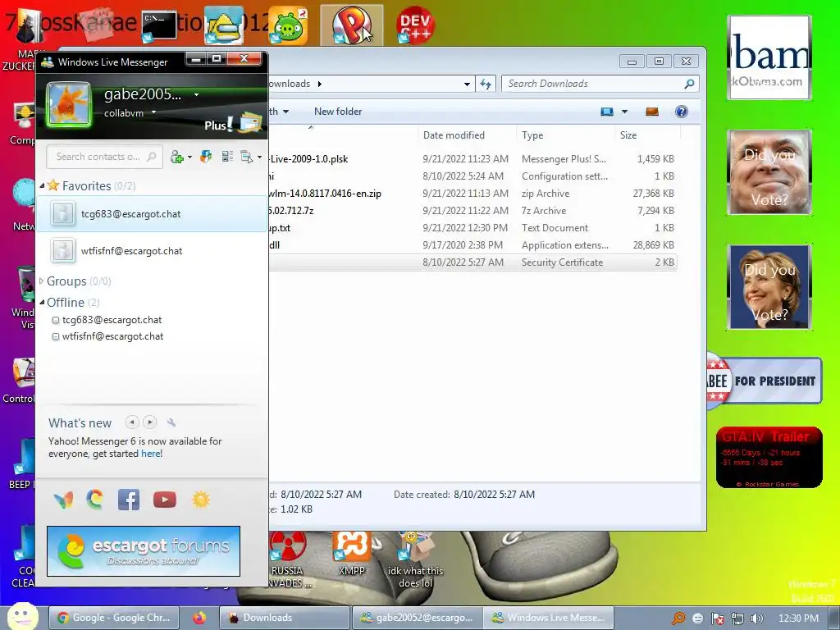Image resolution: width=840 pixels, height=630 pixels.
Task: Open the view options dropdown arrow in Explorer
Action: 624,112
